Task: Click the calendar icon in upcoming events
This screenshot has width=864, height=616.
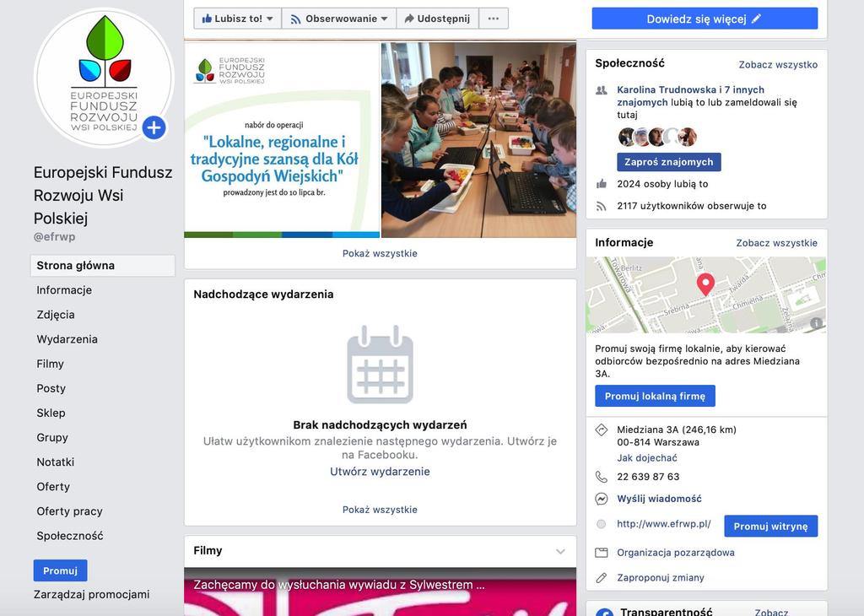Action: [x=381, y=365]
